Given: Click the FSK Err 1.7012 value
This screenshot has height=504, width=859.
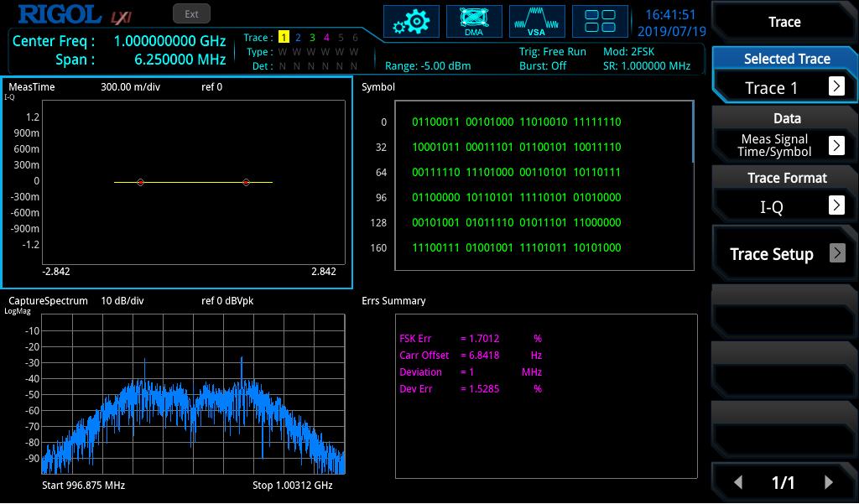Looking at the screenshot, I should (484, 339).
